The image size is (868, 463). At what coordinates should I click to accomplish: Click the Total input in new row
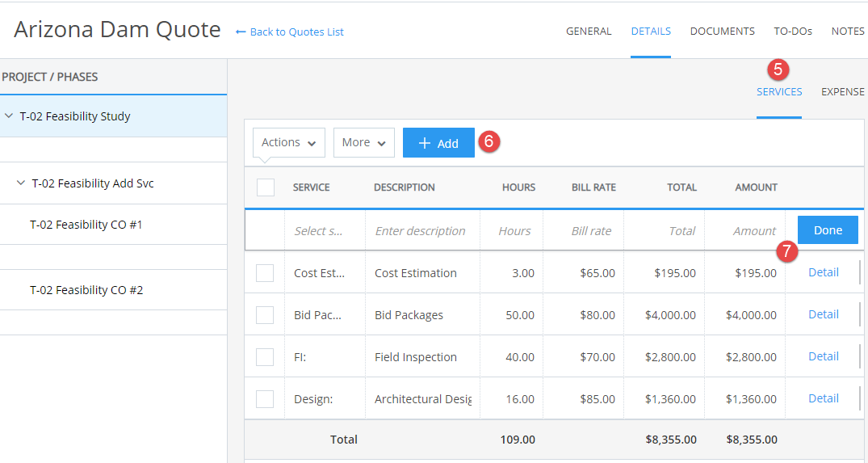point(665,231)
